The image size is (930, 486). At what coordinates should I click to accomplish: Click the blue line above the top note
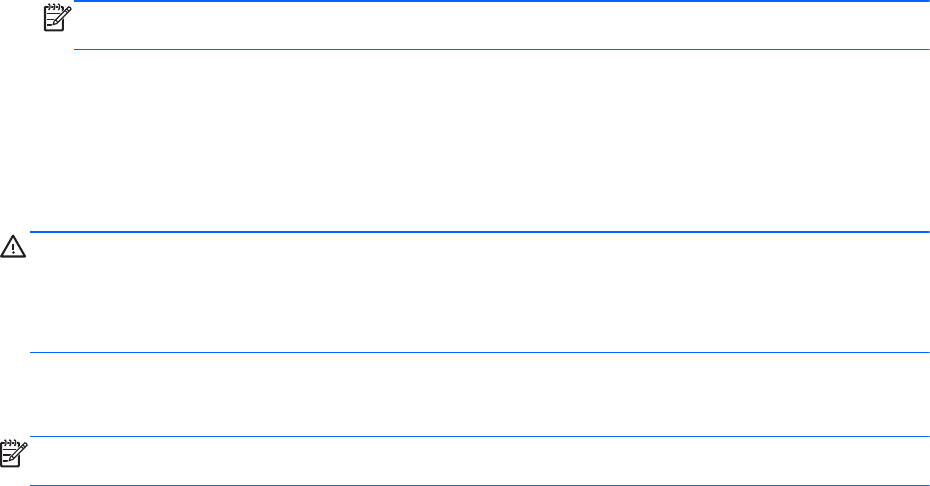(x=500, y=1)
